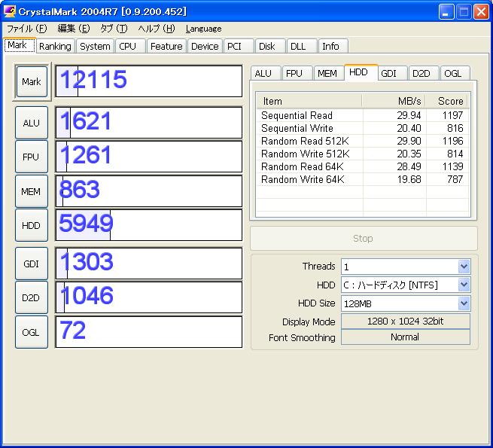
Task: Click the MEM score 863 field
Action: (x=149, y=191)
